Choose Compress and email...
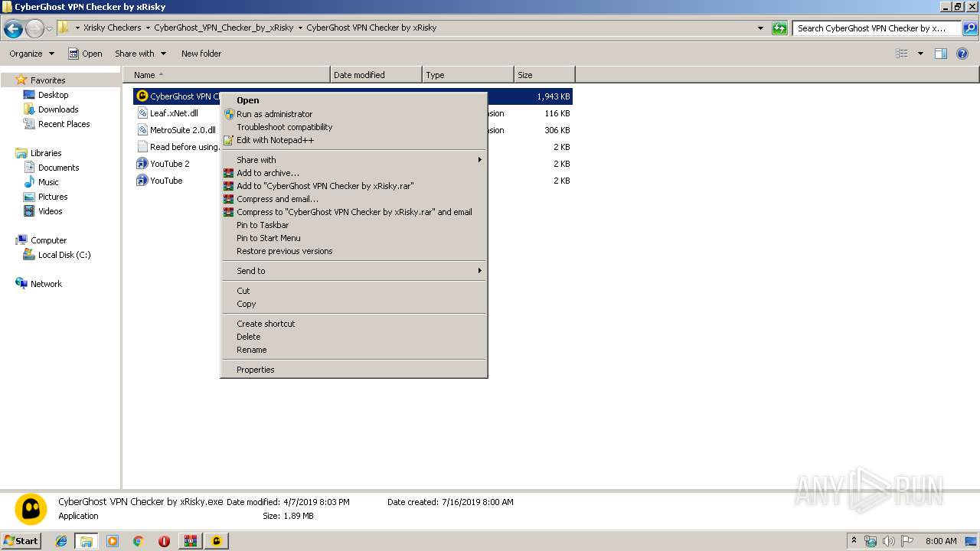 pyautogui.click(x=354, y=199)
